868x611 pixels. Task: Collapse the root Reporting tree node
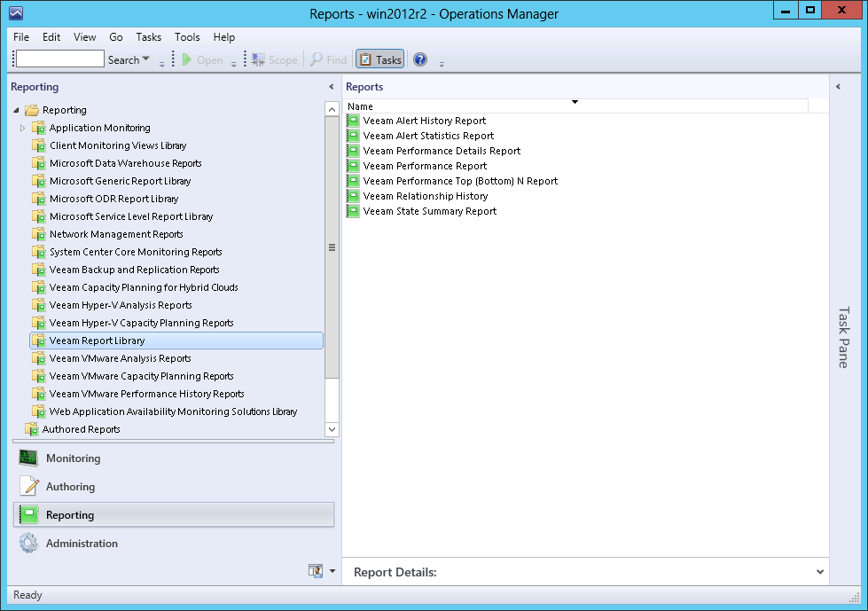click(16, 110)
